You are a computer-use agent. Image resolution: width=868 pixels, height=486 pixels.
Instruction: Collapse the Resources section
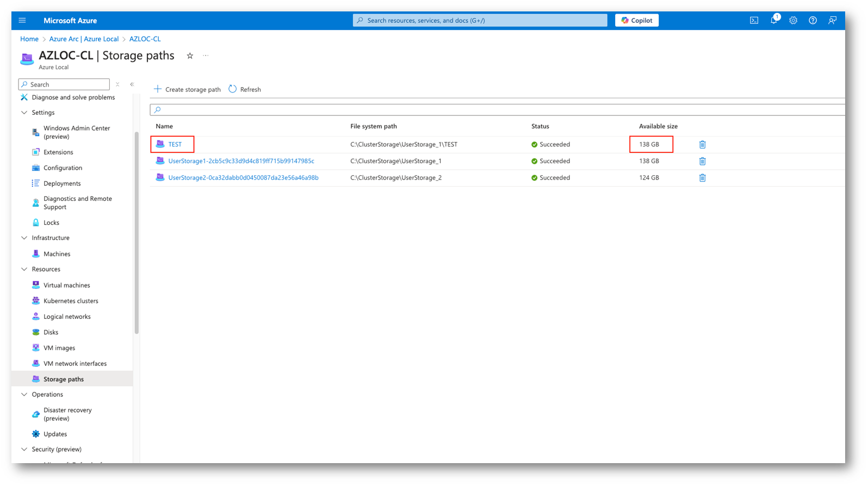click(x=24, y=269)
